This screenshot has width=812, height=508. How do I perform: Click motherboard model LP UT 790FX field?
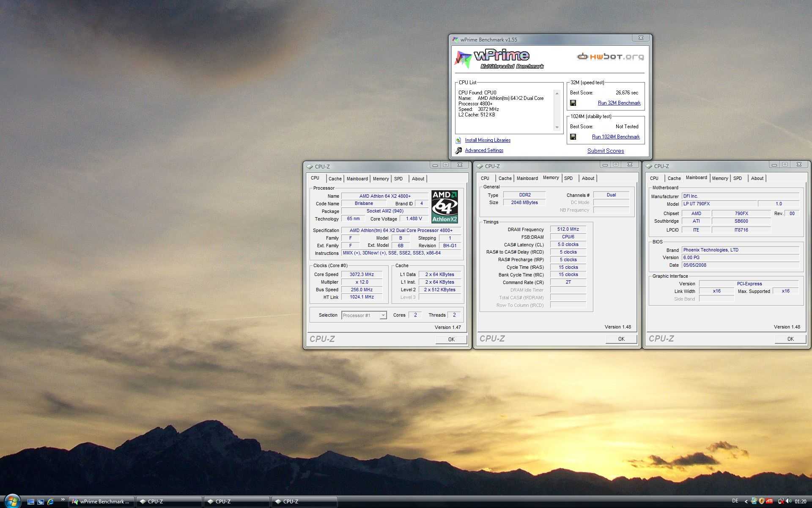pos(719,204)
